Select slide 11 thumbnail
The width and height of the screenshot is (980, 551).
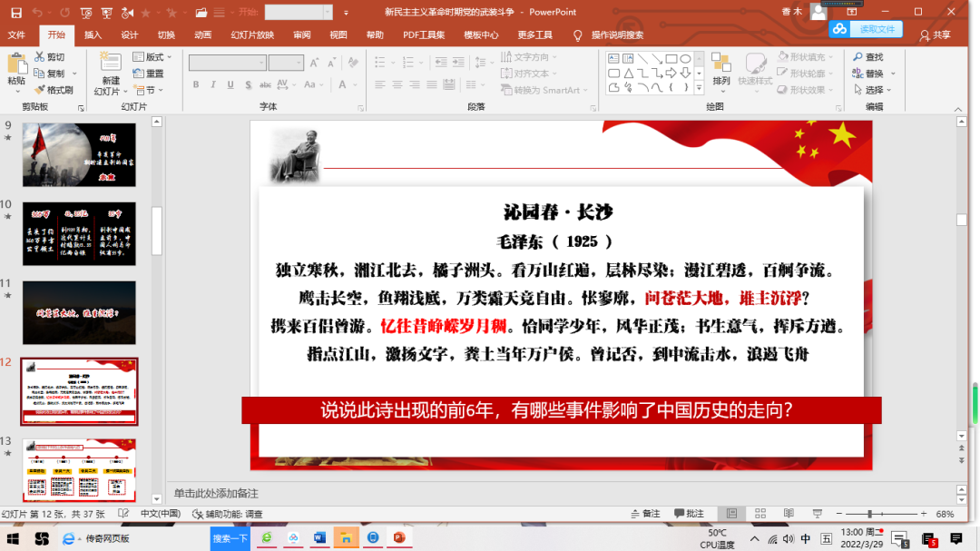(79, 312)
